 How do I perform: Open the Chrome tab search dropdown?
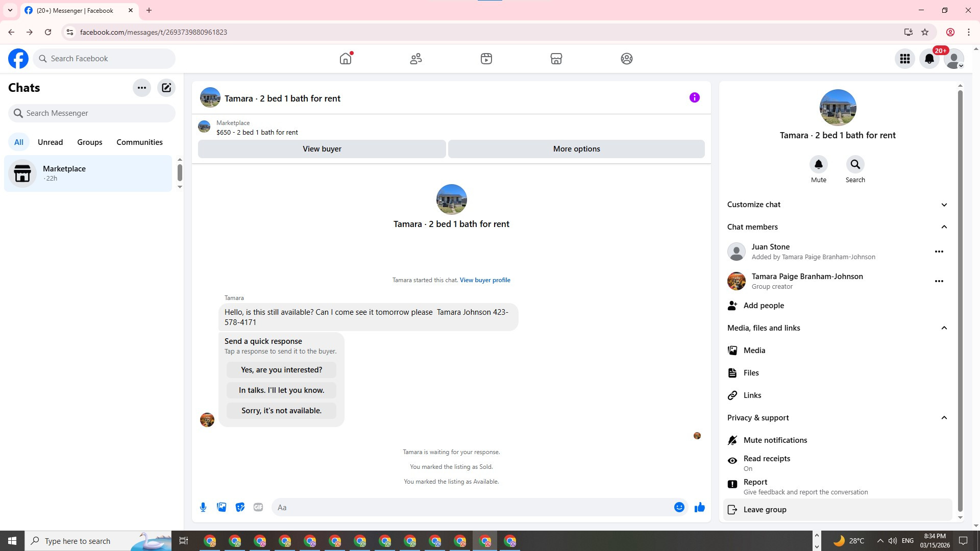10,10
